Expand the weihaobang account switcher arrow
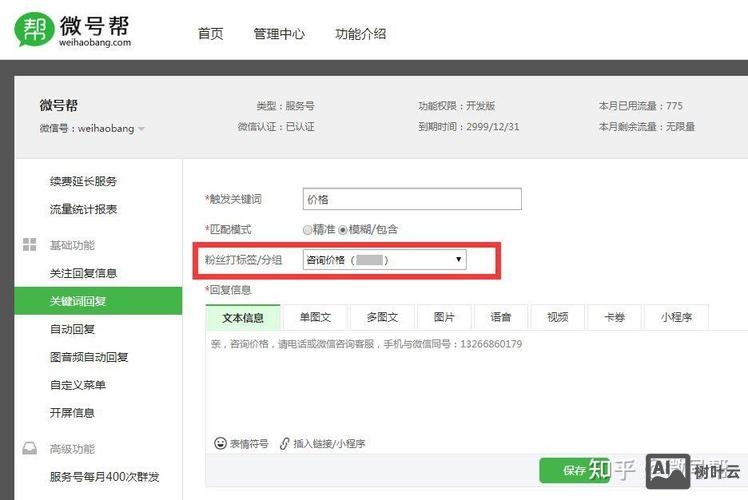748x500 pixels. click(141, 128)
